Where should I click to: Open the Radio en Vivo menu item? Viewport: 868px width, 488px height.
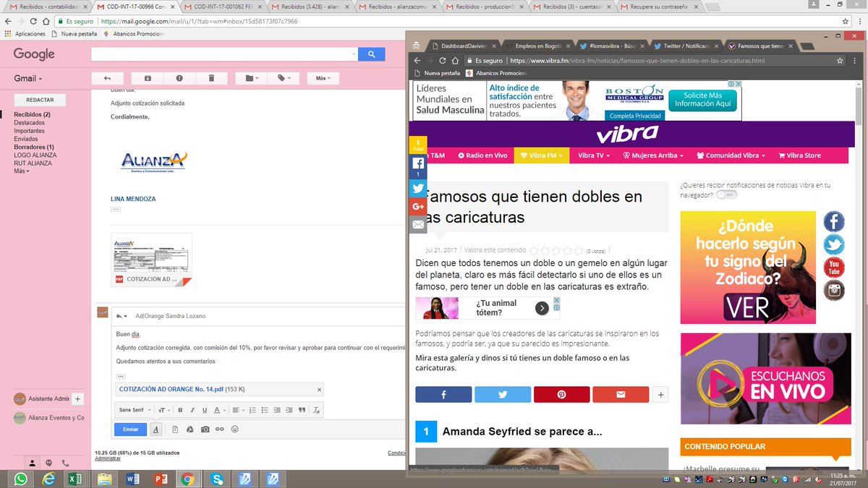[x=482, y=155]
